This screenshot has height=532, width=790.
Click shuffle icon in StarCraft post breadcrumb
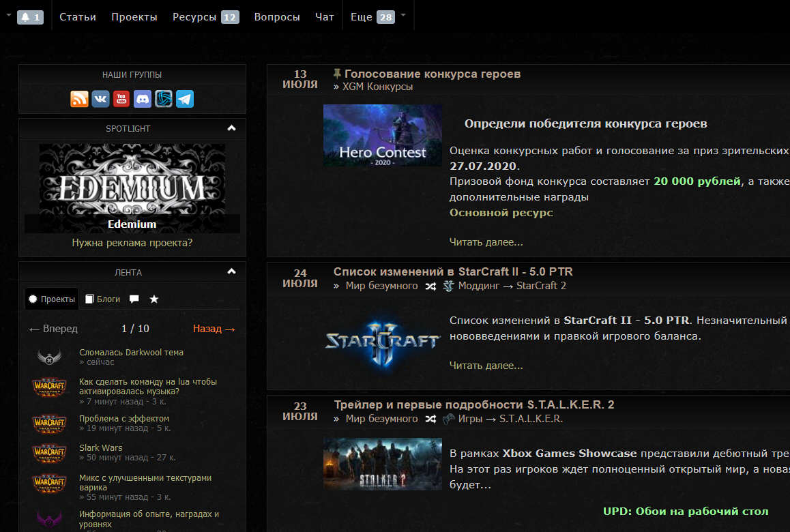(x=430, y=286)
